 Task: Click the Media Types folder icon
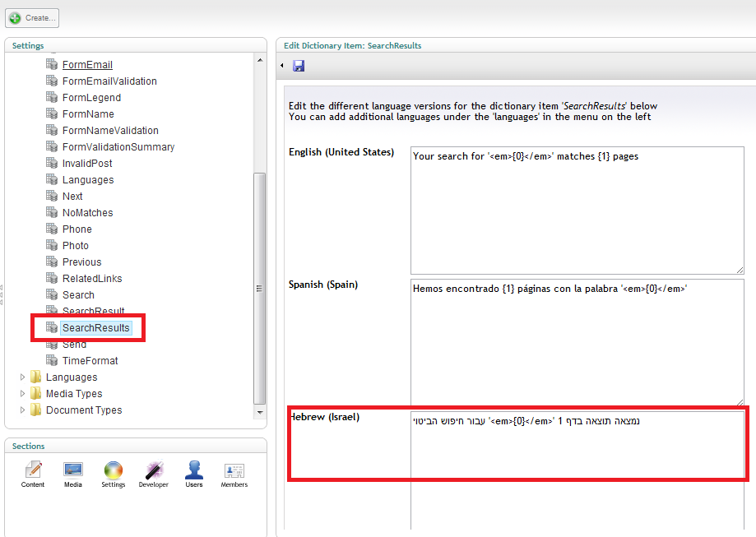(x=35, y=393)
